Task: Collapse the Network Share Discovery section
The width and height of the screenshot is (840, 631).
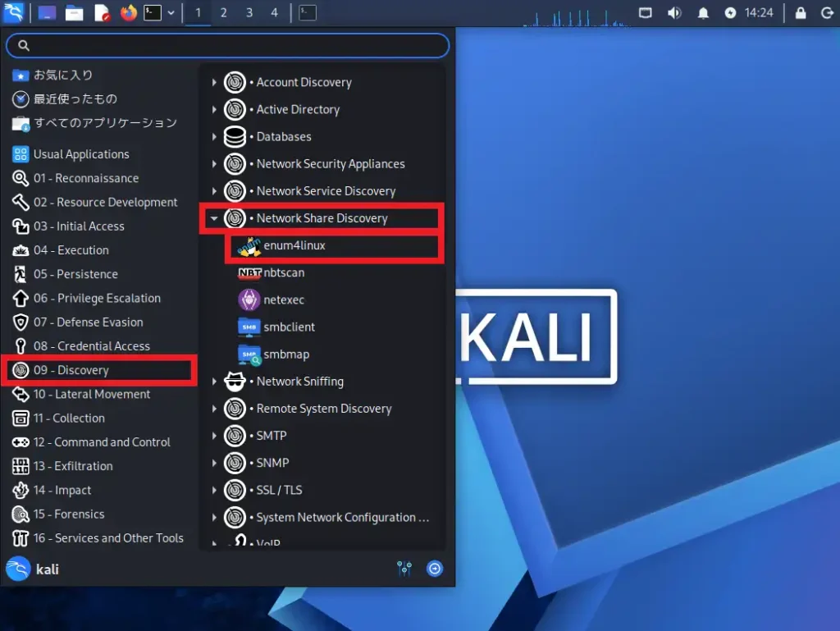Action: 215,218
